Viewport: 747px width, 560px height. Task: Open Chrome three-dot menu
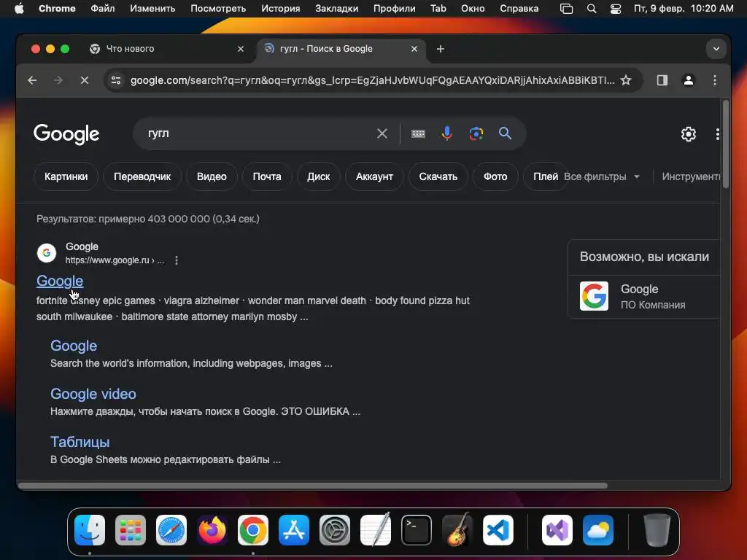click(x=715, y=80)
